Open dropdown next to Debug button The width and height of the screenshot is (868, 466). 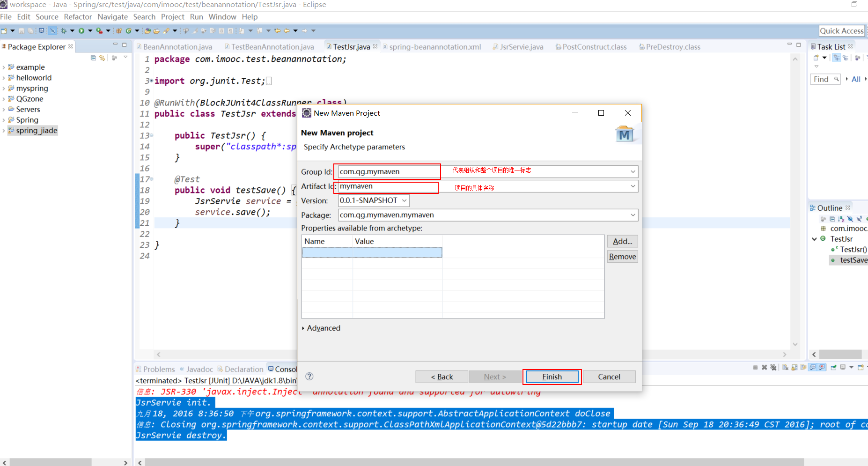pyautogui.click(x=72, y=31)
